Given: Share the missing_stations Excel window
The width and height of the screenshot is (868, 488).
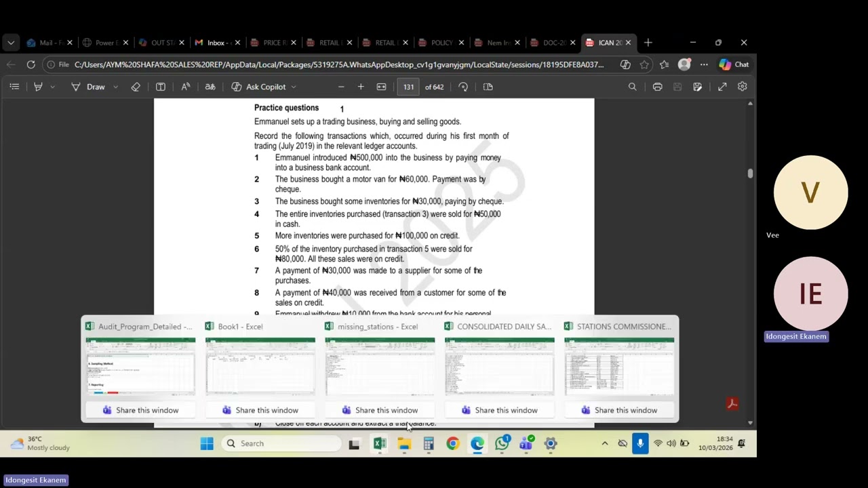Looking at the screenshot, I should (380, 410).
